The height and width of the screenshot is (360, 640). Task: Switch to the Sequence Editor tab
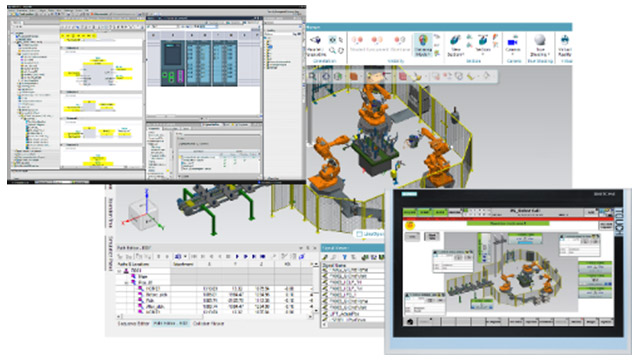click(133, 323)
